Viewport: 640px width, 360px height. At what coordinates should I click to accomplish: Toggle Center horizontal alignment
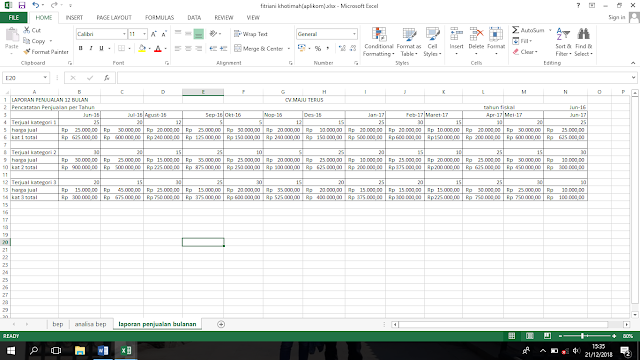[x=188, y=49]
